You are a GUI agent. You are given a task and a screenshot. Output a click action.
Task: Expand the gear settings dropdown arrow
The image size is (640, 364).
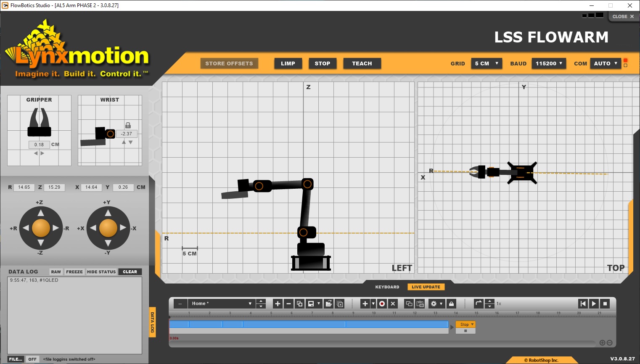[442, 303]
